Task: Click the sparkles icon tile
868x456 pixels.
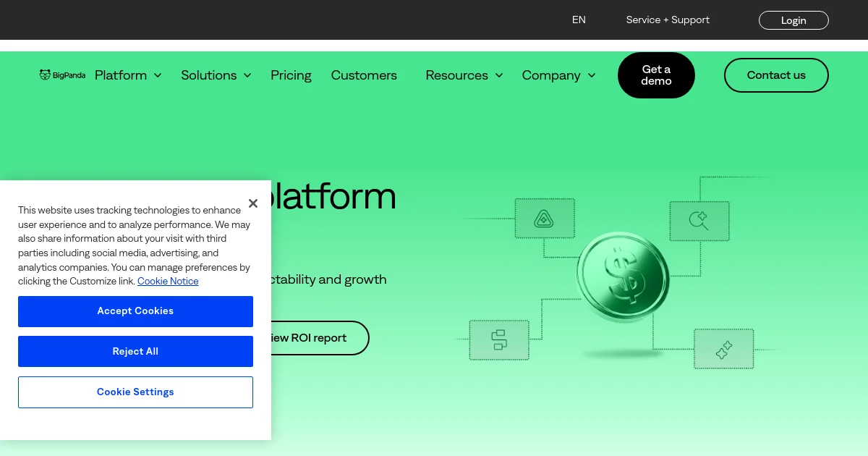Action: pyautogui.click(x=724, y=349)
